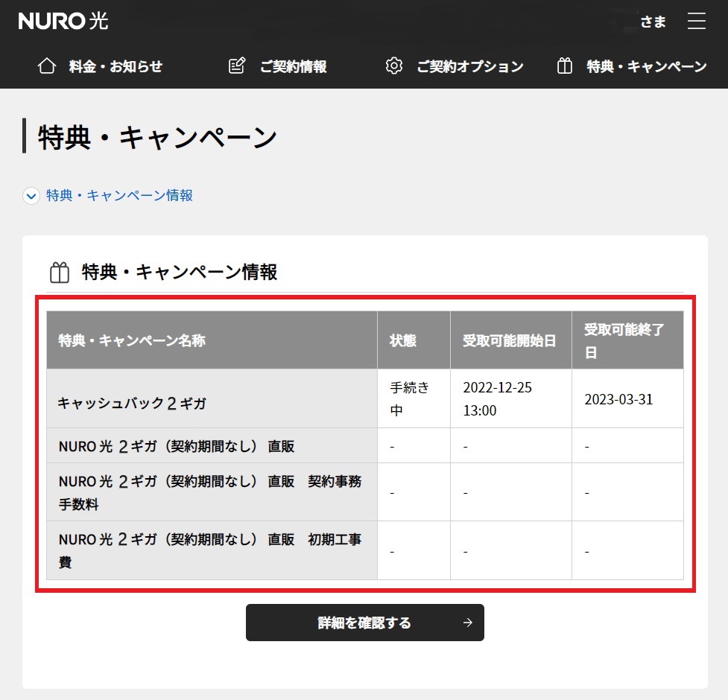Click the house icon beside 料金・お知らせ

coord(46,66)
